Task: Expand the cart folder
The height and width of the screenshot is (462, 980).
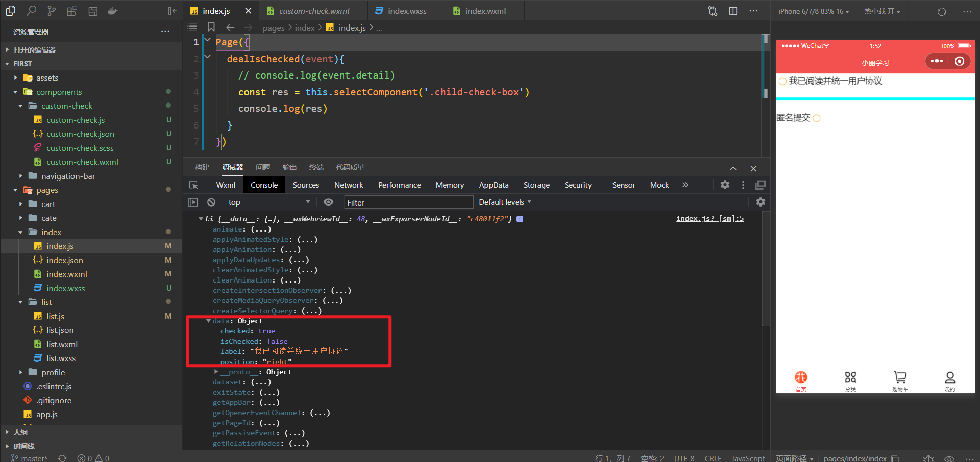Action: click(20, 204)
